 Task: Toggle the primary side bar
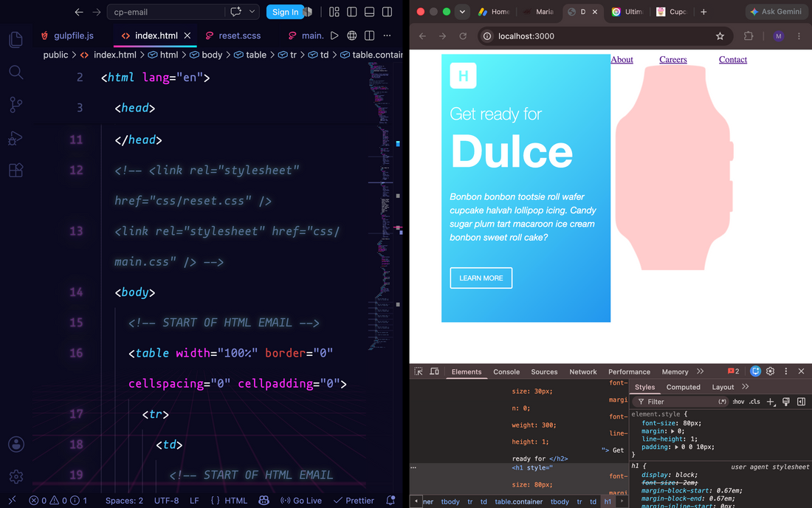(351, 12)
